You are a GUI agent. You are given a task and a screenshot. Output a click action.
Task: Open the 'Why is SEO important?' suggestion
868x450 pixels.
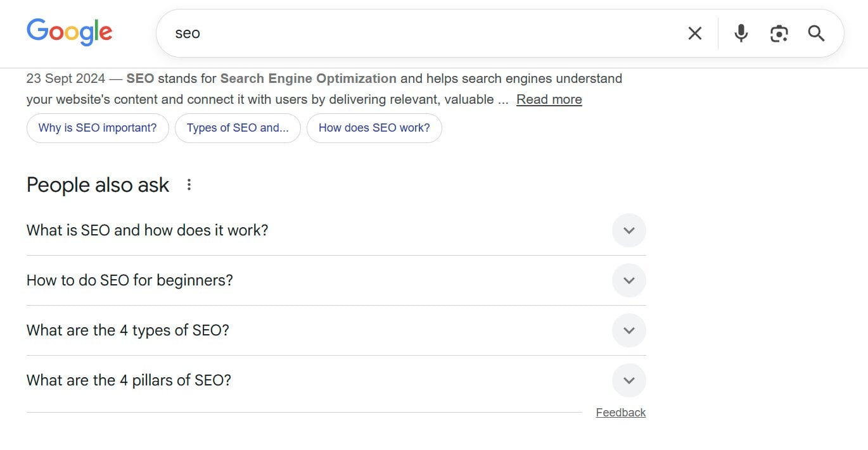(98, 128)
